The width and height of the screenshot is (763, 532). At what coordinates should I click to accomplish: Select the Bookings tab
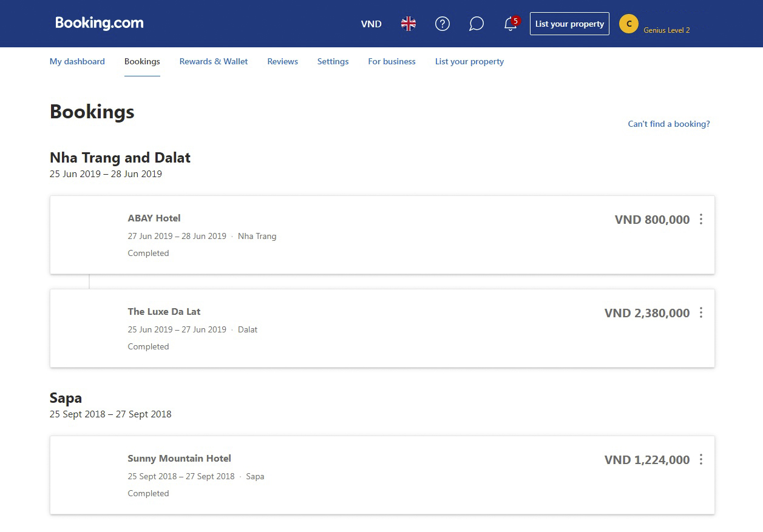coord(142,61)
